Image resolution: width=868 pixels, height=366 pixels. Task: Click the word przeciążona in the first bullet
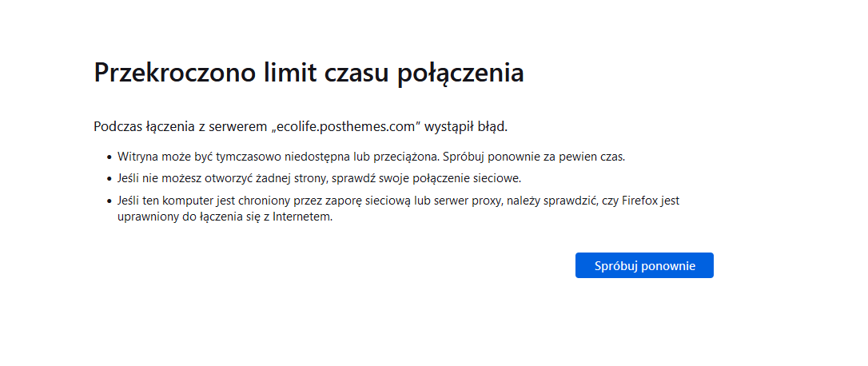(x=407, y=157)
